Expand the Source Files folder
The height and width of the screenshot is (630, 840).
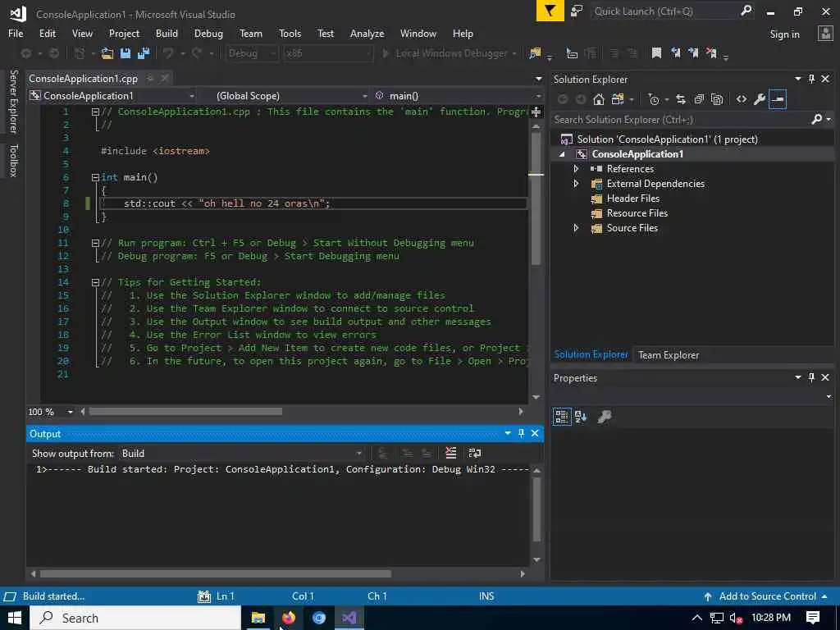tap(576, 228)
